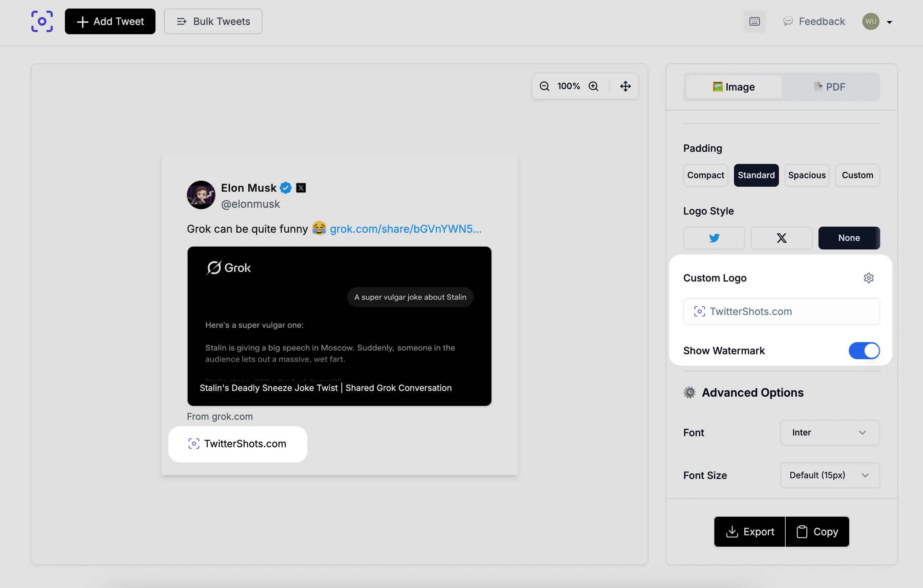Switch to the Image tab

(x=733, y=87)
